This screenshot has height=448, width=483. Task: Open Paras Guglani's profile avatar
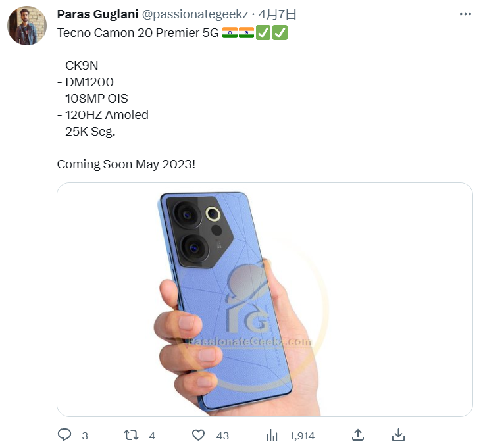(27, 26)
